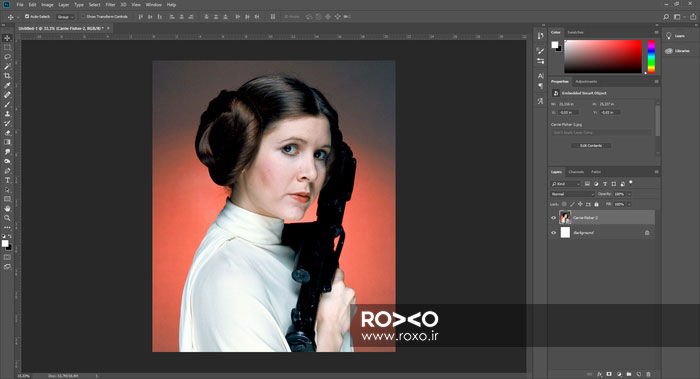Viewport: 700px width, 379px height.
Task: Toggle lock image pixels brush icon
Action: (572, 204)
